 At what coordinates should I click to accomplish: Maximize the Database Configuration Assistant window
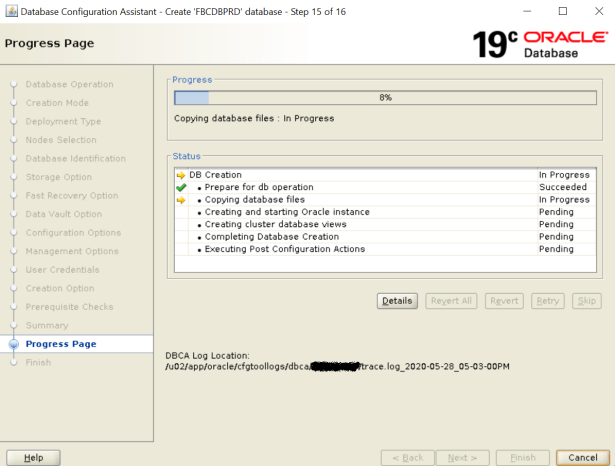pos(561,11)
